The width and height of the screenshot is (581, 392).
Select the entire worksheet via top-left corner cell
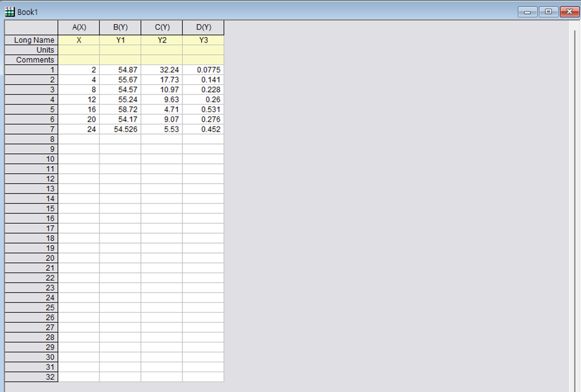click(31, 27)
